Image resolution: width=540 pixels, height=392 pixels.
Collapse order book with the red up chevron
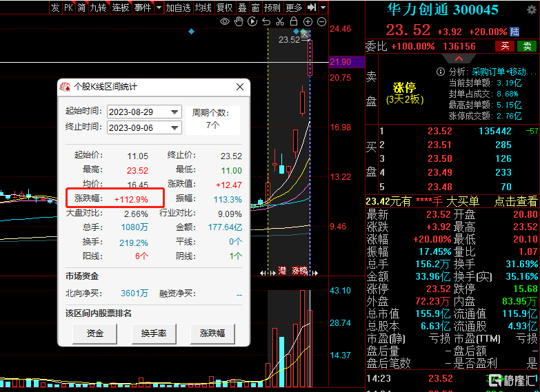coord(459,59)
